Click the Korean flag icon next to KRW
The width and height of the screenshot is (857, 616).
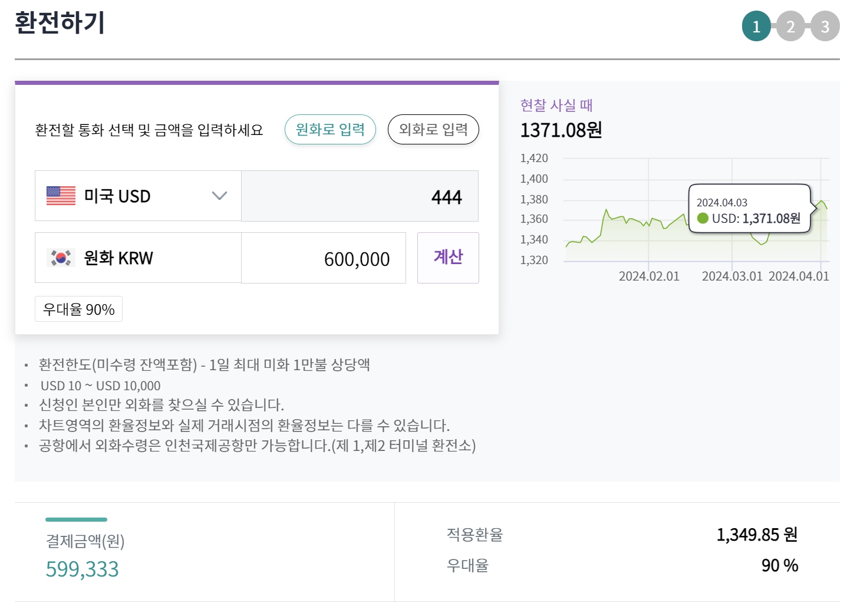(60, 257)
